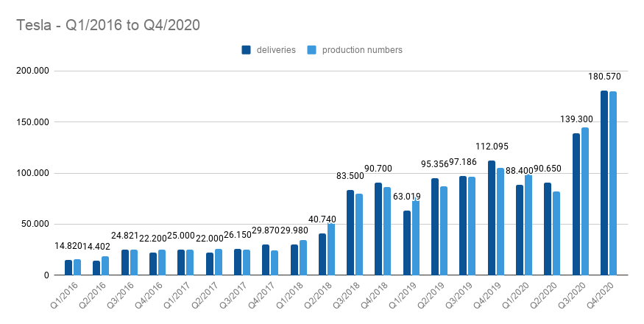This screenshot has height=324, width=644.
Task: Click the 0 y-axis label
Action: [47, 275]
